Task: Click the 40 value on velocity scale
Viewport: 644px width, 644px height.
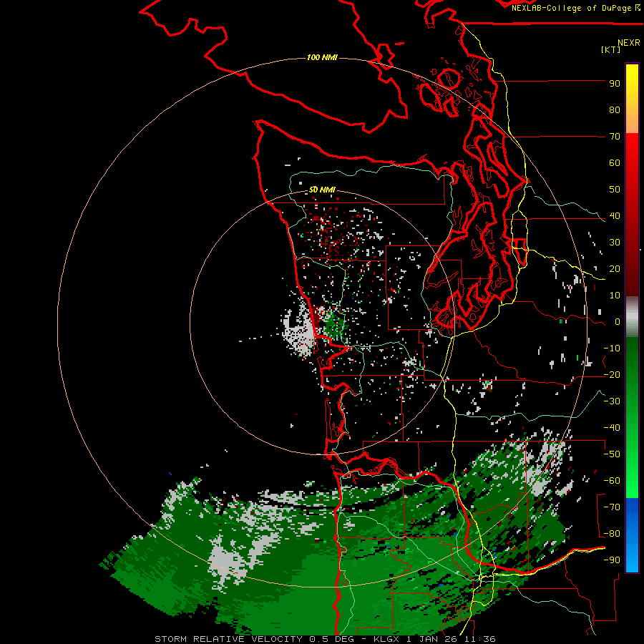Action: 615,216
